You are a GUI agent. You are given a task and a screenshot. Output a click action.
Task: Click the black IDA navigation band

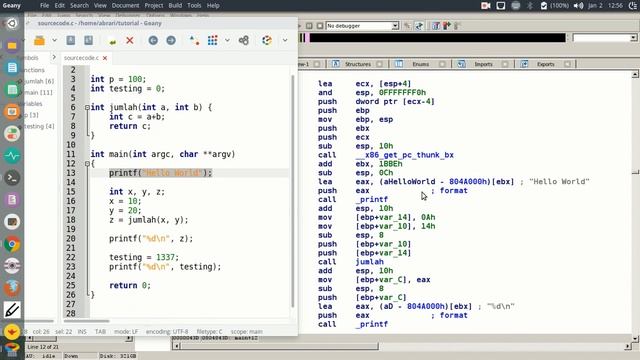438,38
